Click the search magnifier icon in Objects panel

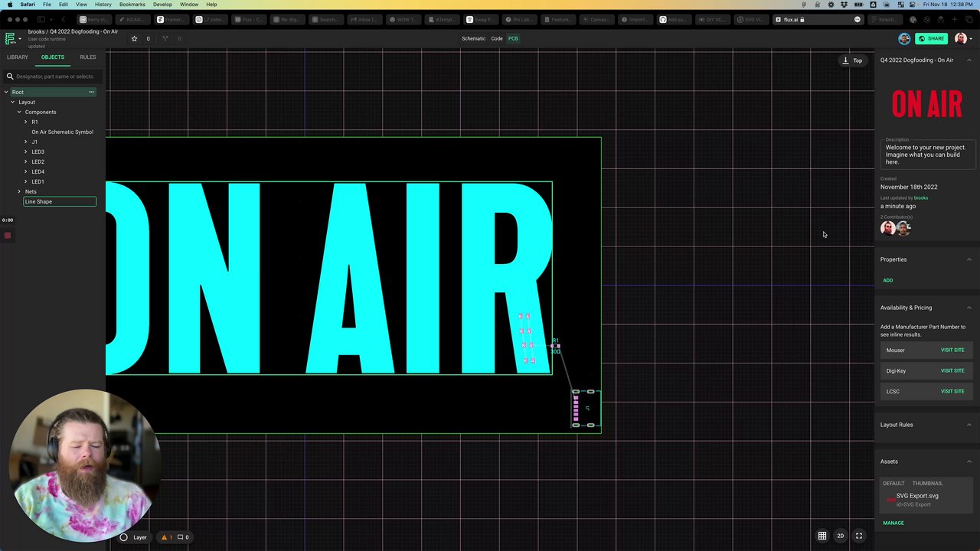(10, 77)
